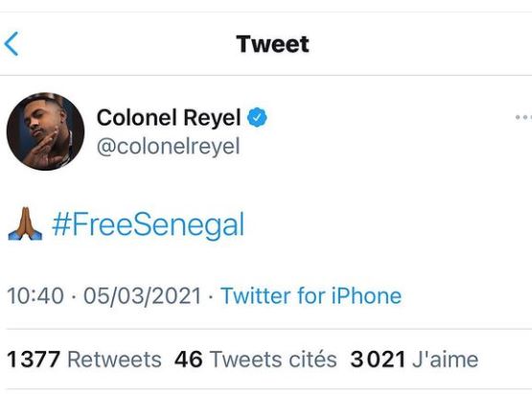The width and height of the screenshot is (532, 394).
Task: Click the Tweet header title
Action: click(273, 44)
